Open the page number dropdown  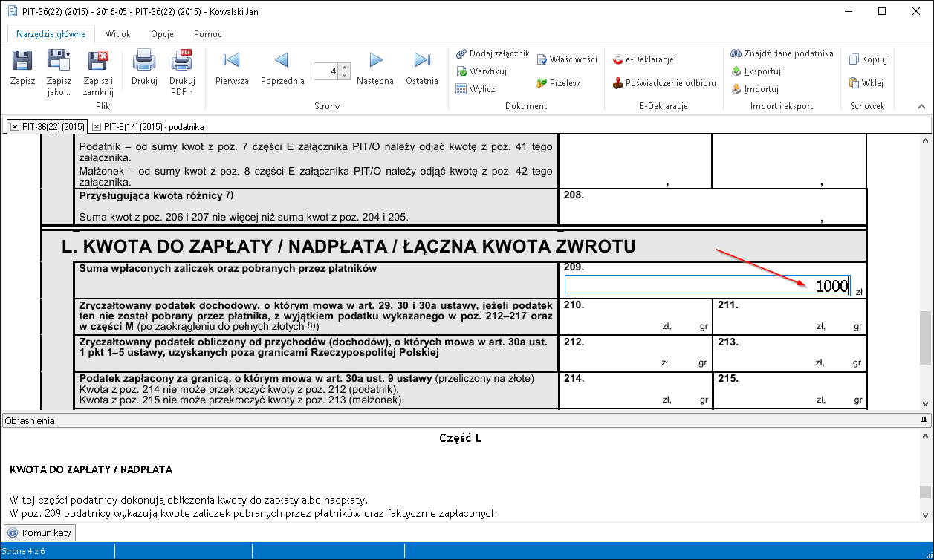pos(344,72)
